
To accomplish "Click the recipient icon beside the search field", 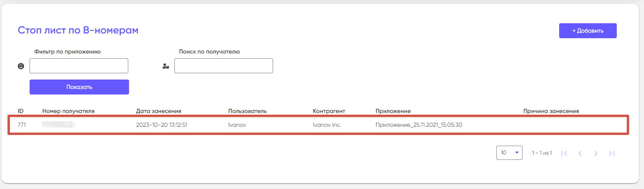I will (x=166, y=66).
